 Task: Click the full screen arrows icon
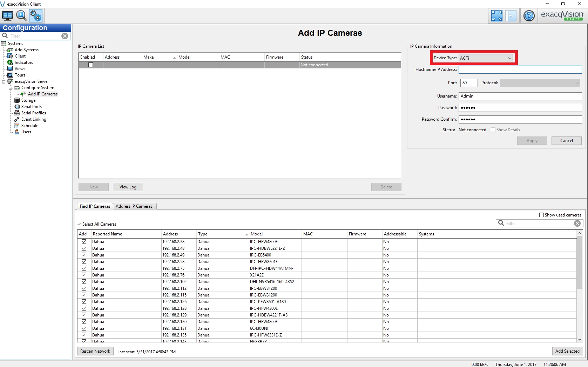[496, 16]
